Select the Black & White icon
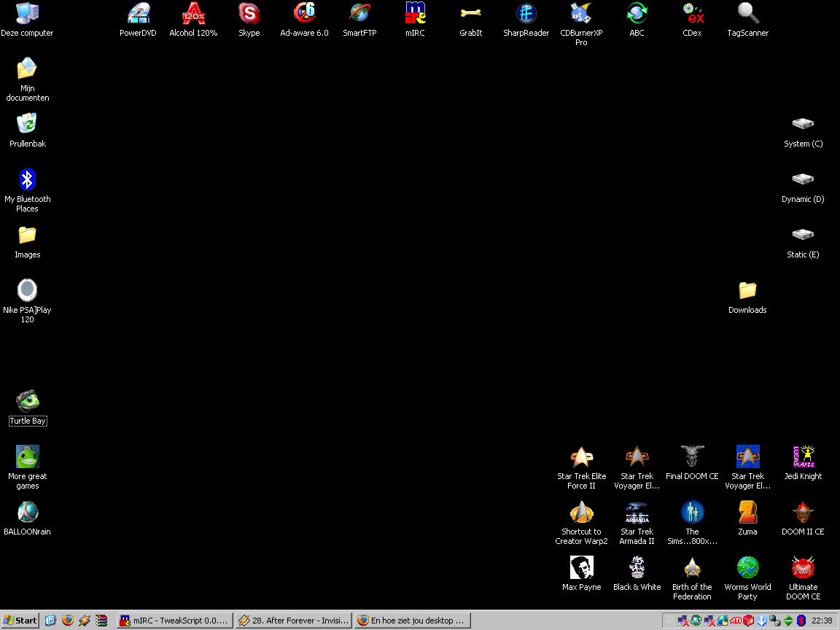This screenshot has width=840, height=630. (x=637, y=574)
